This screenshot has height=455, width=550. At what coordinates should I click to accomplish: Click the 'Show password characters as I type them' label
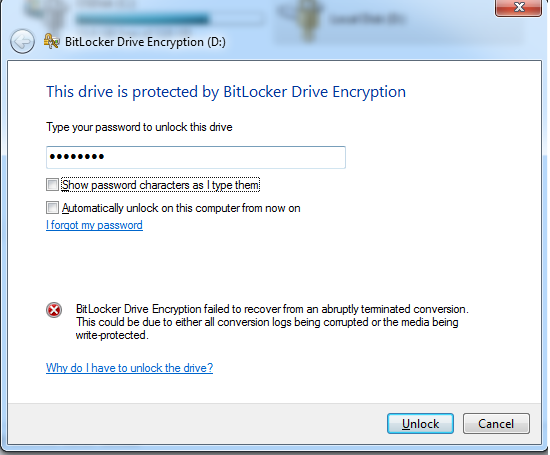[x=161, y=185]
